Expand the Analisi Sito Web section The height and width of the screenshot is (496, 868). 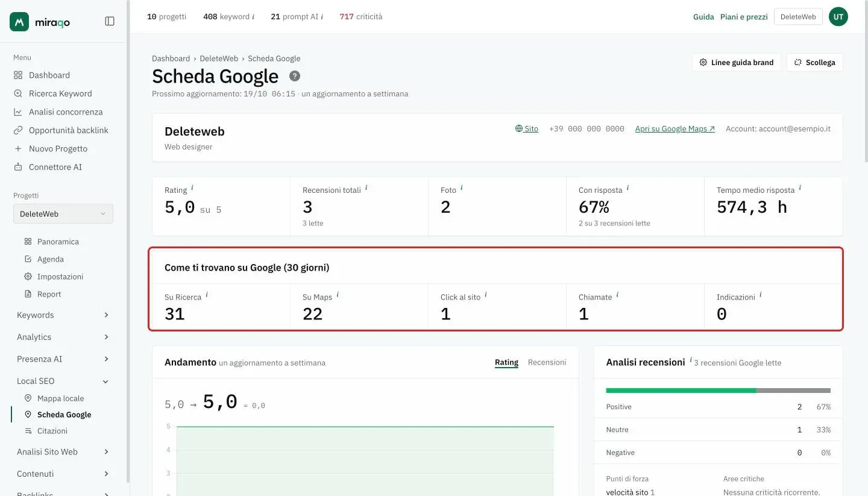tap(63, 452)
